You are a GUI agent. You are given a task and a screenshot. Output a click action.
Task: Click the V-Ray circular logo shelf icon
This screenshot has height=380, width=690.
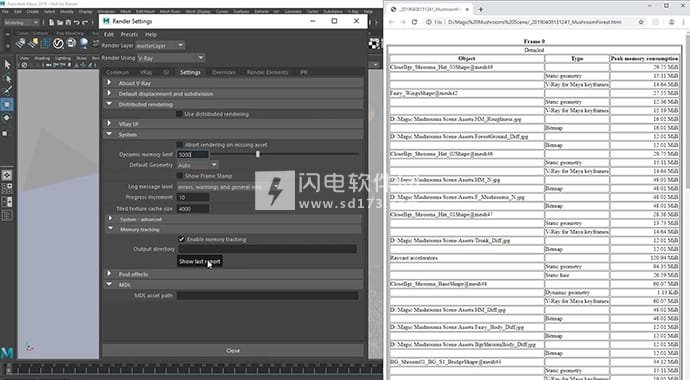coord(58,43)
